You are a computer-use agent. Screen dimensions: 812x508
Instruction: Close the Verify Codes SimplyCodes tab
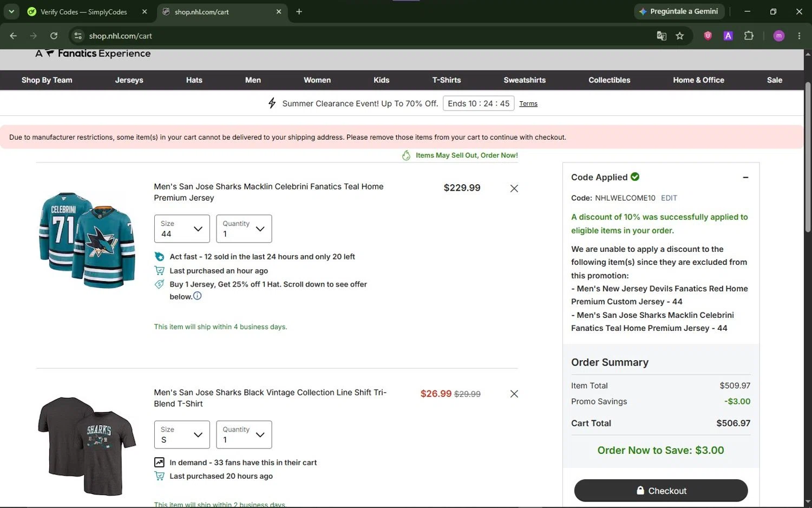point(145,11)
